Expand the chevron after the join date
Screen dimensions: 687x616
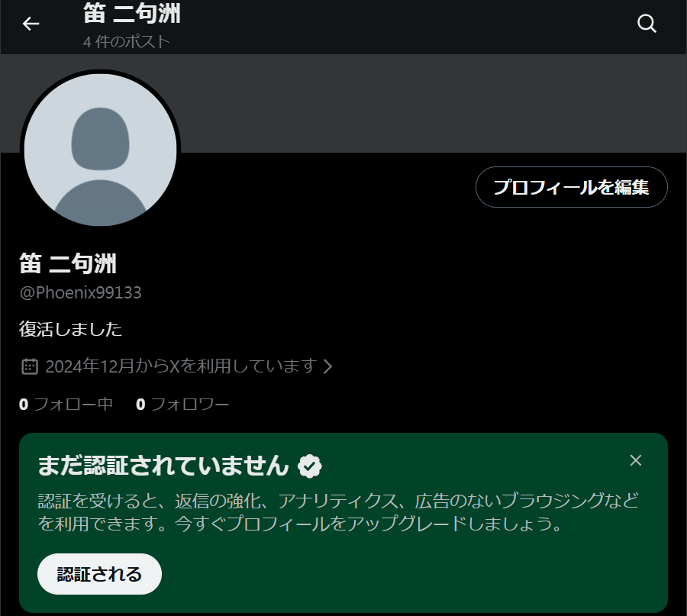point(328,366)
